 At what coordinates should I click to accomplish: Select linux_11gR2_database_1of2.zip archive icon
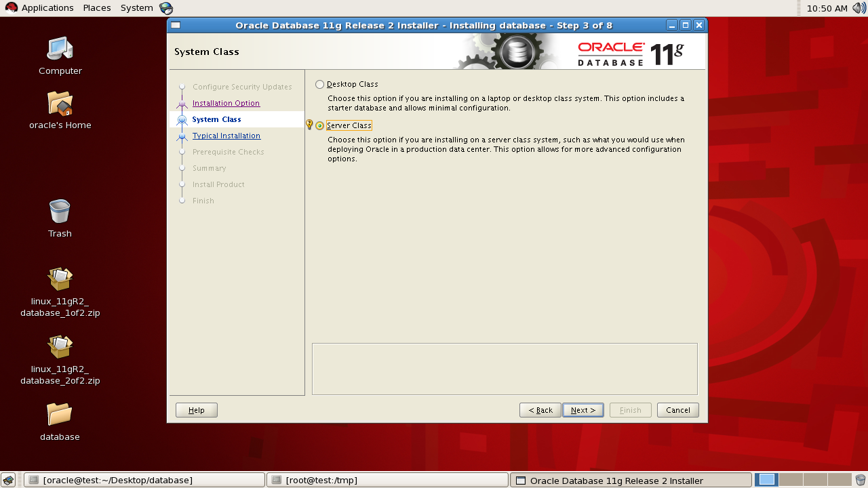pyautogui.click(x=60, y=279)
